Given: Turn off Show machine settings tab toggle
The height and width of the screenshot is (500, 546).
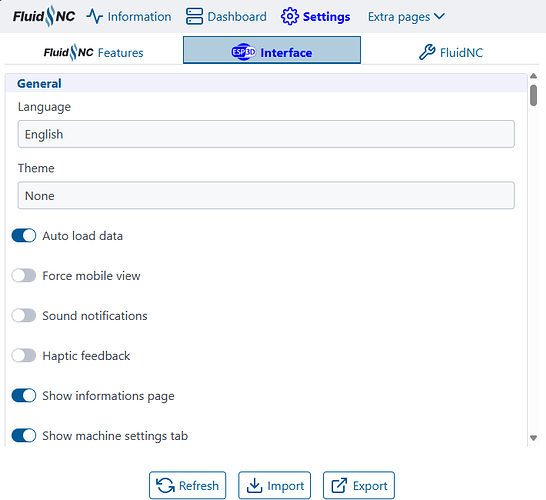Looking at the screenshot, I should [x=24, y=436].
